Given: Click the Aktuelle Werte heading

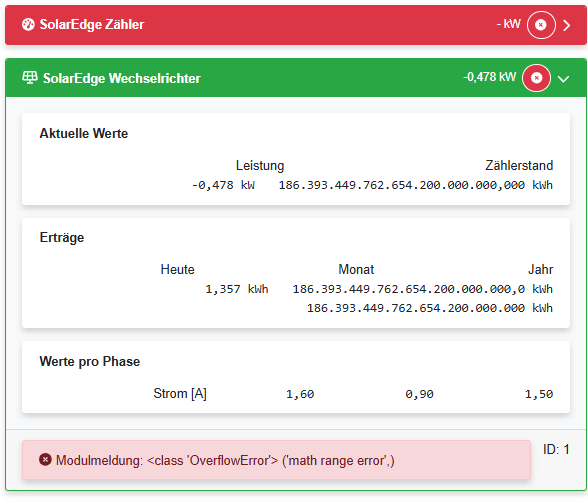Looking at the screenshot, I should pos(84,133).
